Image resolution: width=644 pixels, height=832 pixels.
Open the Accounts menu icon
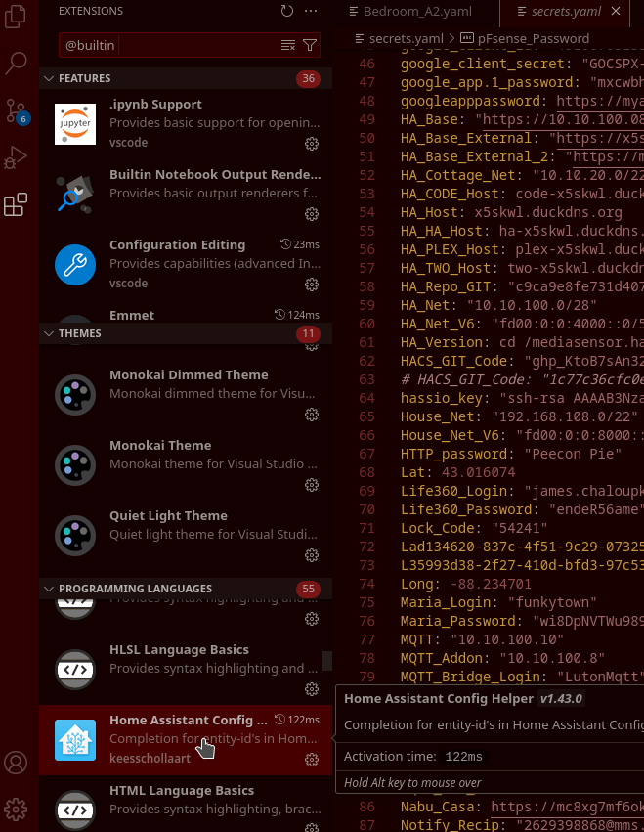16,763
